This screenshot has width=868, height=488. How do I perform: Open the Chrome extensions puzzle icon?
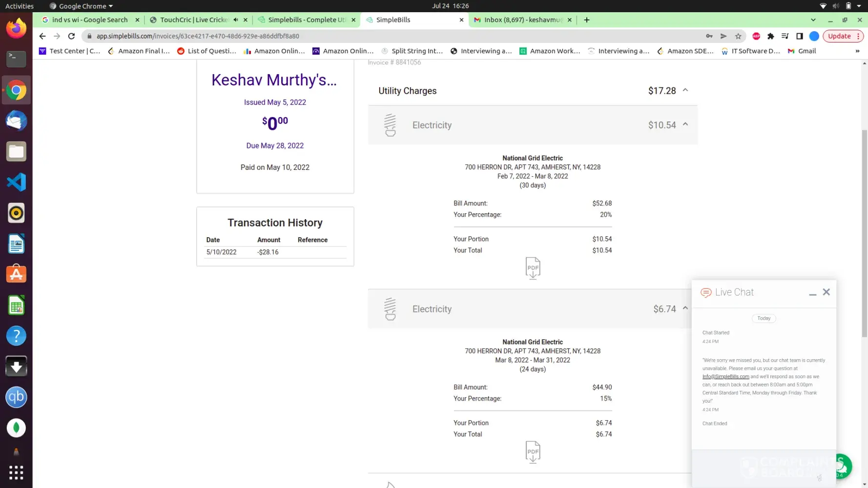tap(770, 36)
